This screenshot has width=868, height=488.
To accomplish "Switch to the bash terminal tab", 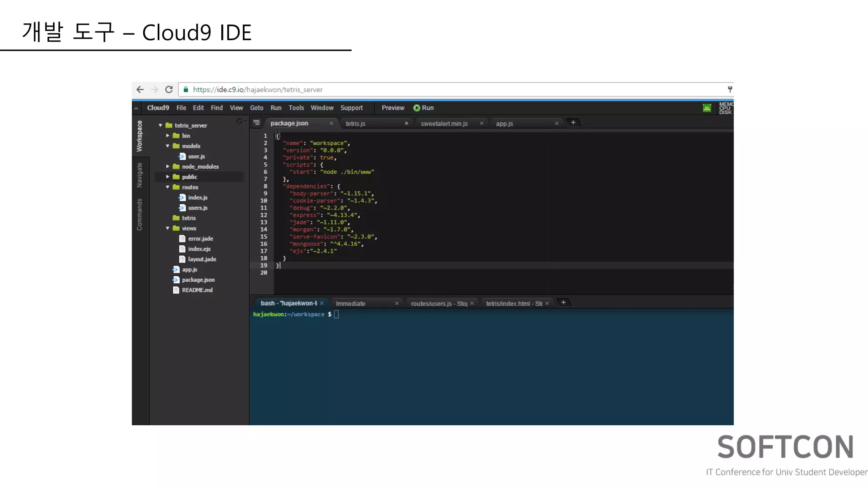I will click(289, 303).
